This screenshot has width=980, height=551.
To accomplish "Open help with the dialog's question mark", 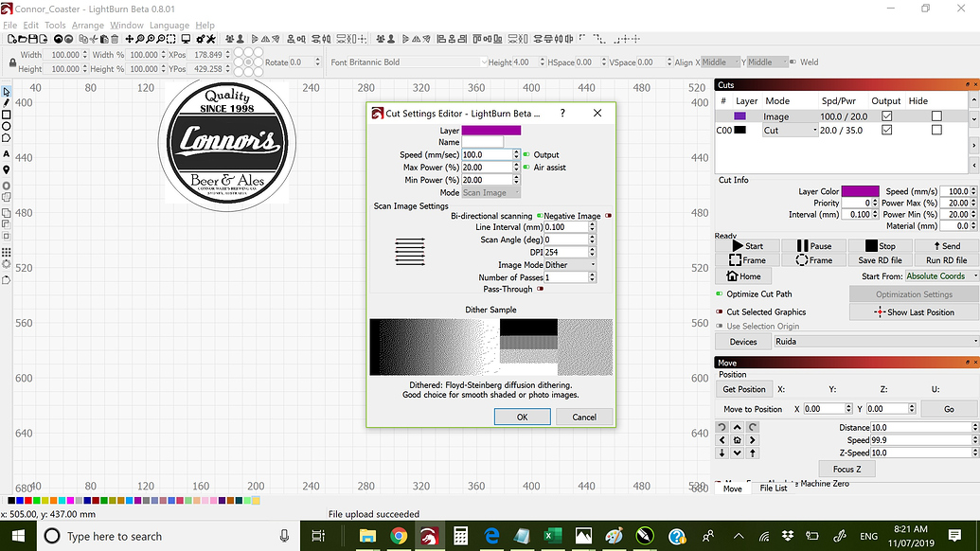I will pos(562,113).
